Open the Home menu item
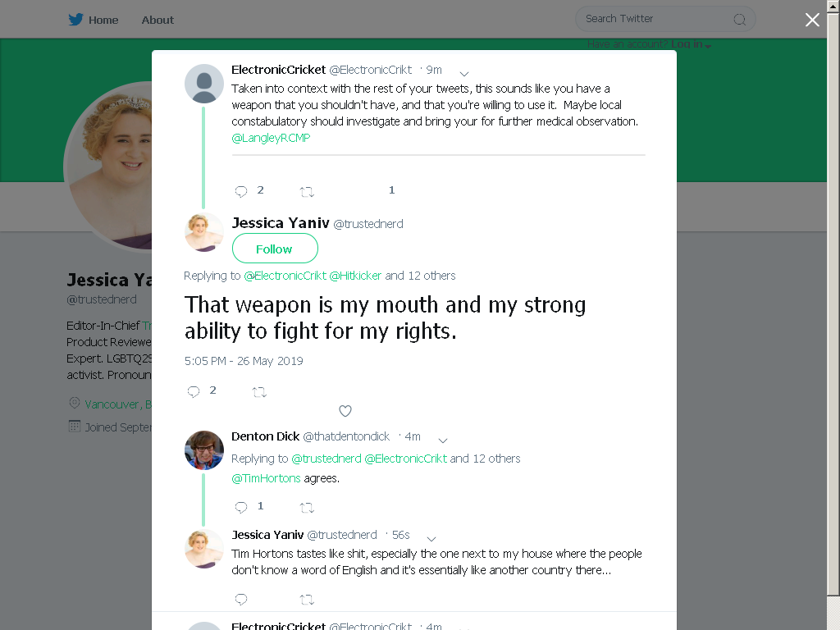840x630 pixels. (103, 21)
